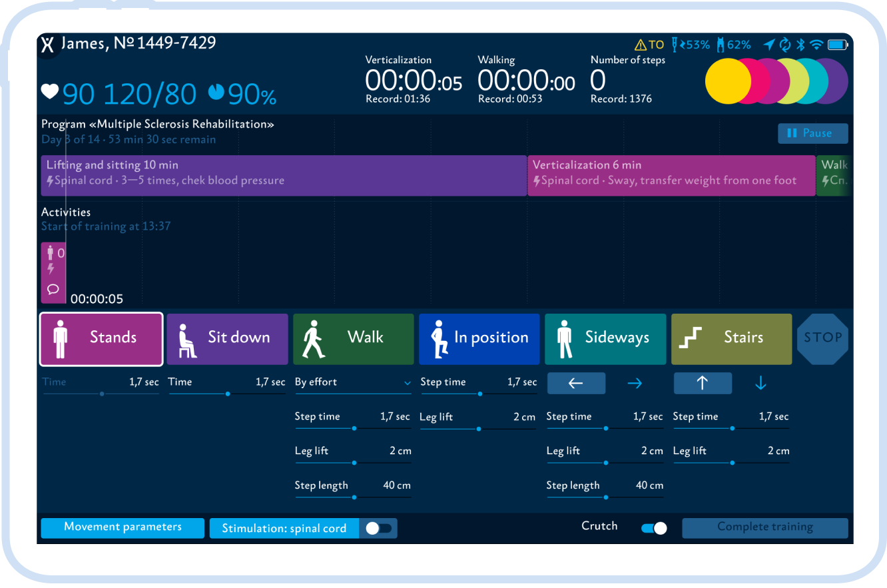Disable the Crutch toggle
The image size is (887, 588).
tap(653, 528)
